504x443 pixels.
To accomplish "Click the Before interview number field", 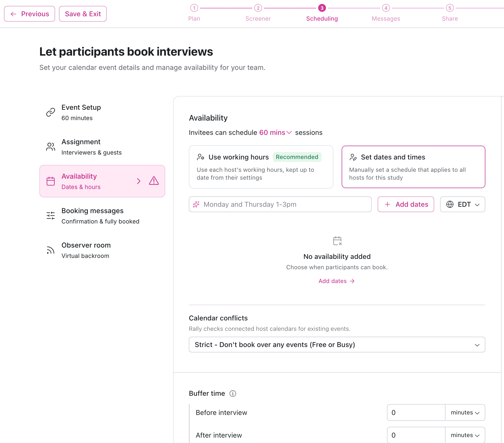I will (416, 412).
